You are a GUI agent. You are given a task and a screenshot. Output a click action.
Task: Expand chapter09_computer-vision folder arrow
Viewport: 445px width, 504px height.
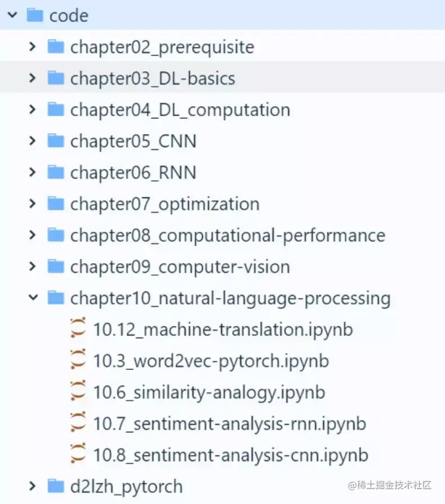click(33, 267)
